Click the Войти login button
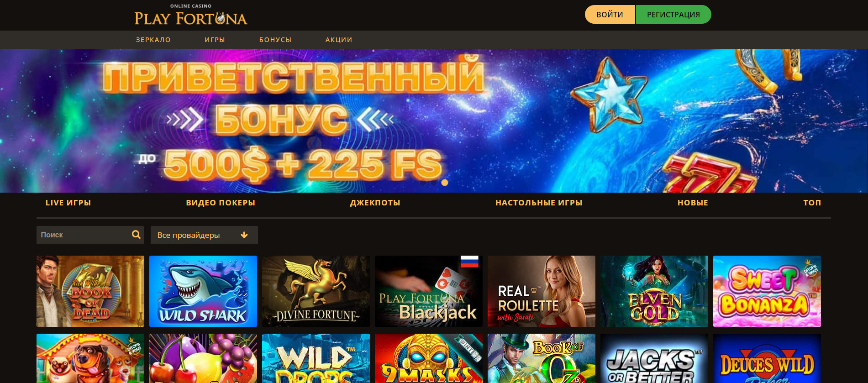This screenshot has height=383, width=868. coord(610,15)
